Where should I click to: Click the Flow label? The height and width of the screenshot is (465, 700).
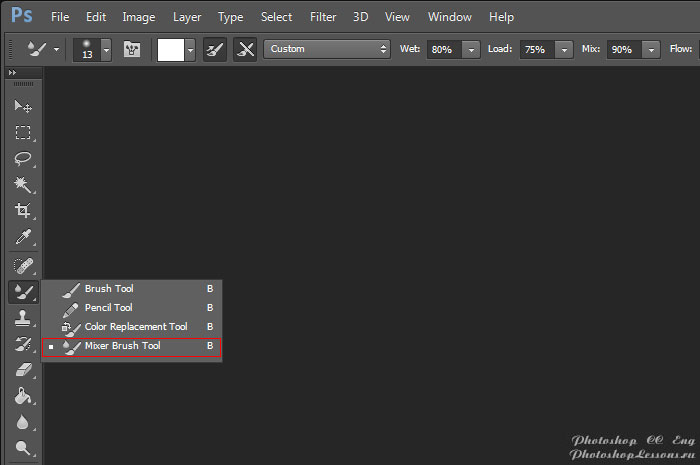681,49
